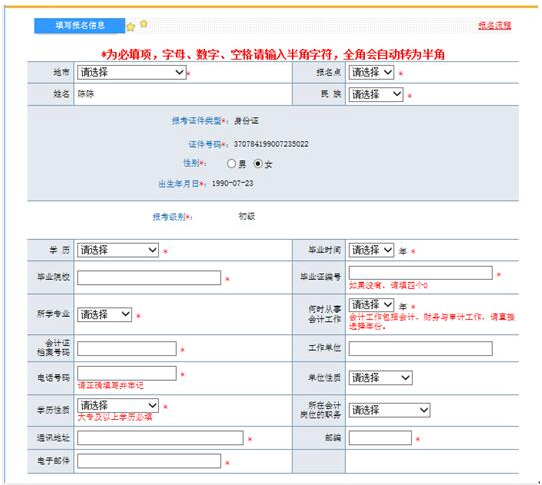This screenshot has height=485, width=542.
Task: Click the 会计证档案号码 input field
Action: [x=127, y=348]
